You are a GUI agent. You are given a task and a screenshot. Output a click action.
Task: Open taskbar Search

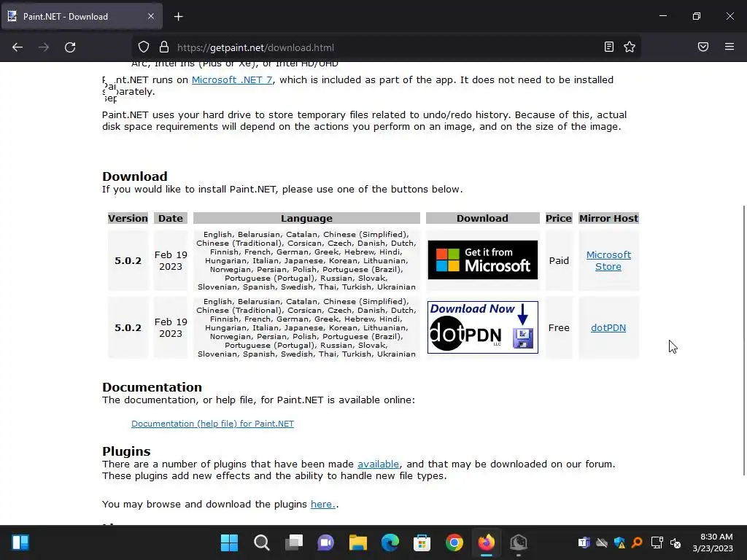[262, 542]
